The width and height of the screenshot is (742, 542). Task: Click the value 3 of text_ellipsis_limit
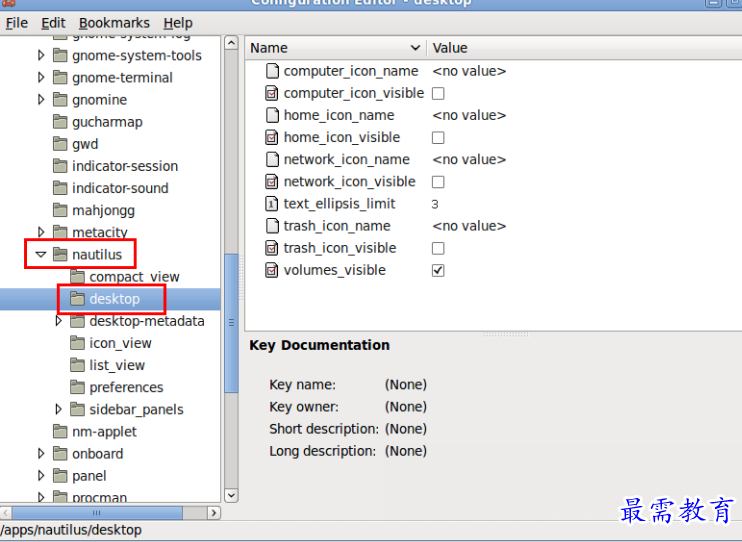pyautogui.click(x=435, y=204)
